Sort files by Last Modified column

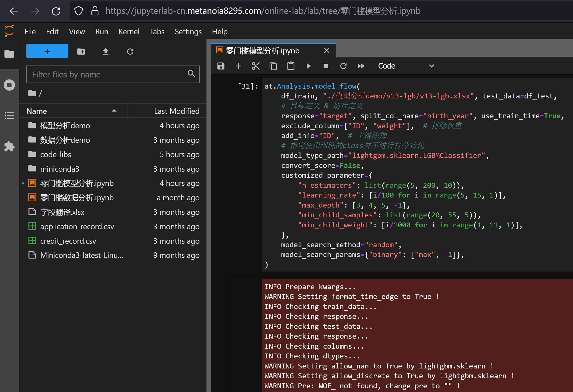[x=176, y=111]
